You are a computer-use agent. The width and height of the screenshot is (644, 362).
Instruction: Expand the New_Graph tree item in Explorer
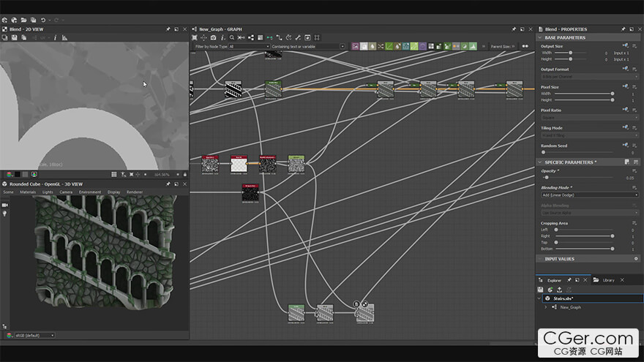545,307
